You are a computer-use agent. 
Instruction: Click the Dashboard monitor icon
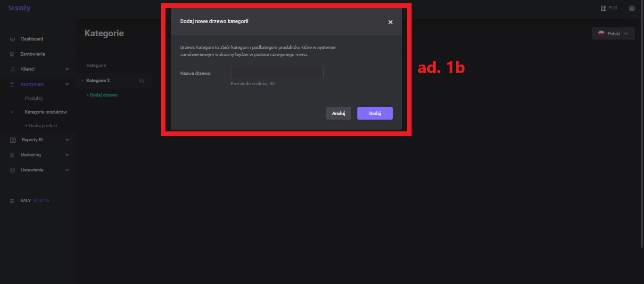click(13, 39)
